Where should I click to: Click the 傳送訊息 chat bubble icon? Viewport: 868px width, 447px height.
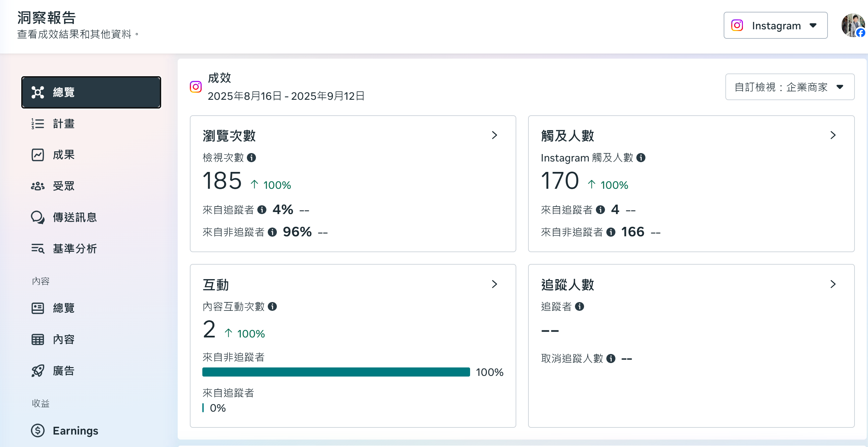(x=37, y=217)
